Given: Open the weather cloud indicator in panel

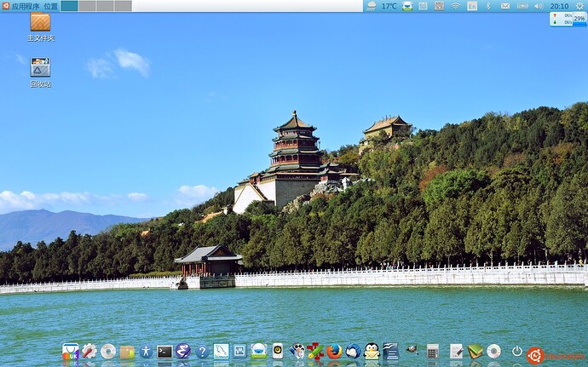Looking at the screenshot, I should coord(372,6).
